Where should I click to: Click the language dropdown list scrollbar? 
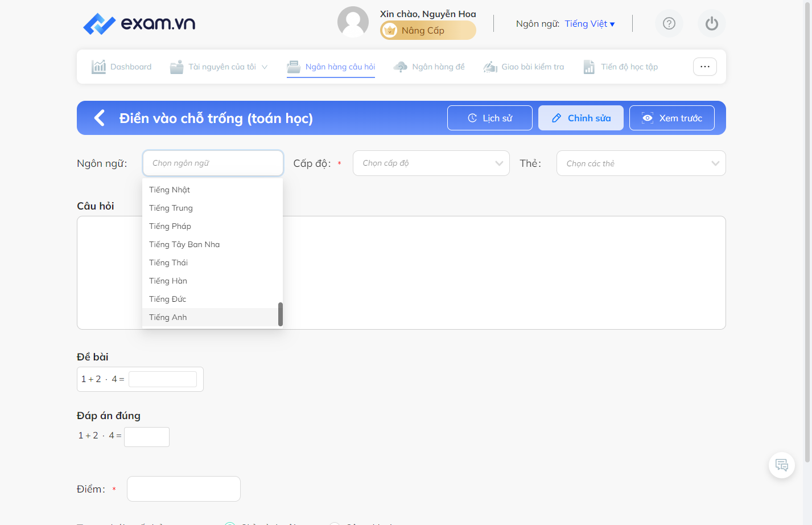tap(281, 314)
